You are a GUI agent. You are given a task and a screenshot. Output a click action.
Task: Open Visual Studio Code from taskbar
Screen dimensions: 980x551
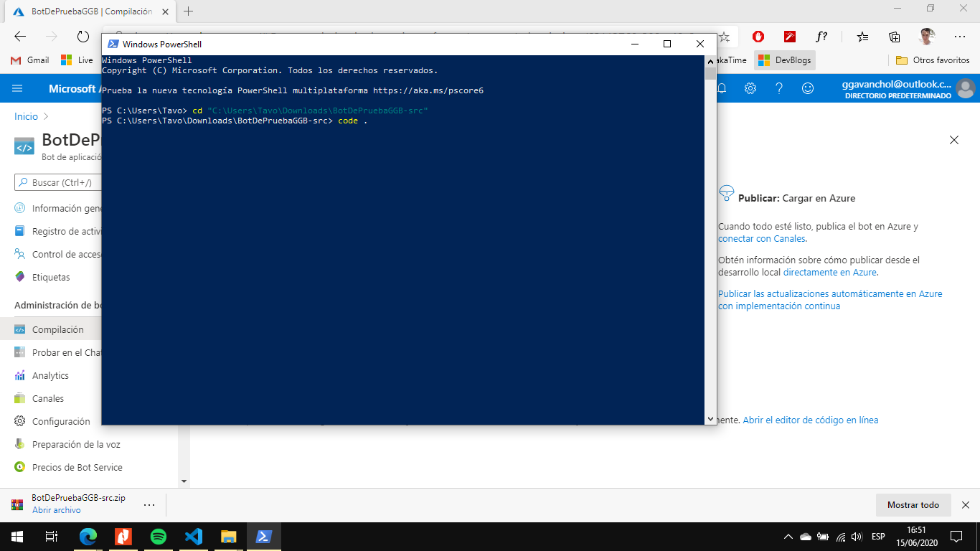[x=193, y=536]
